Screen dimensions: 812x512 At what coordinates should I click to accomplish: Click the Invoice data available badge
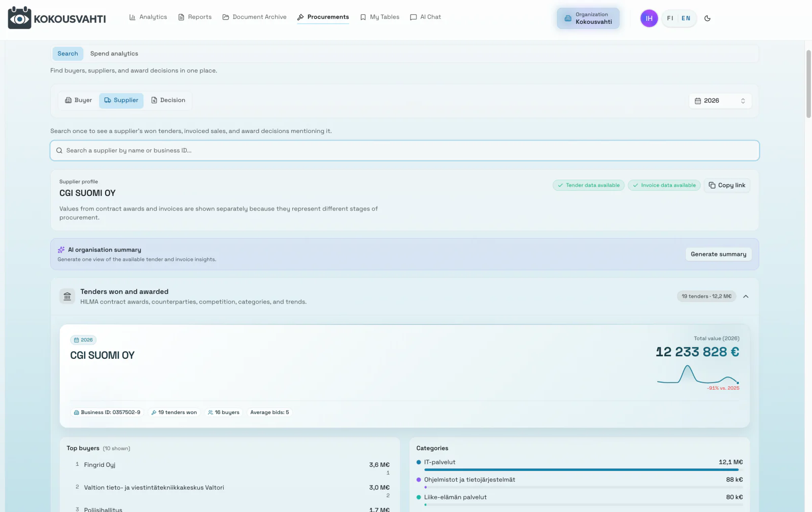[x=664, y=185]
